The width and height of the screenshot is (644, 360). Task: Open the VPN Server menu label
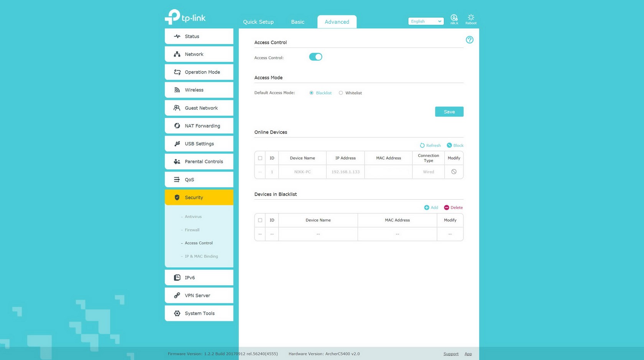(197, 296)
